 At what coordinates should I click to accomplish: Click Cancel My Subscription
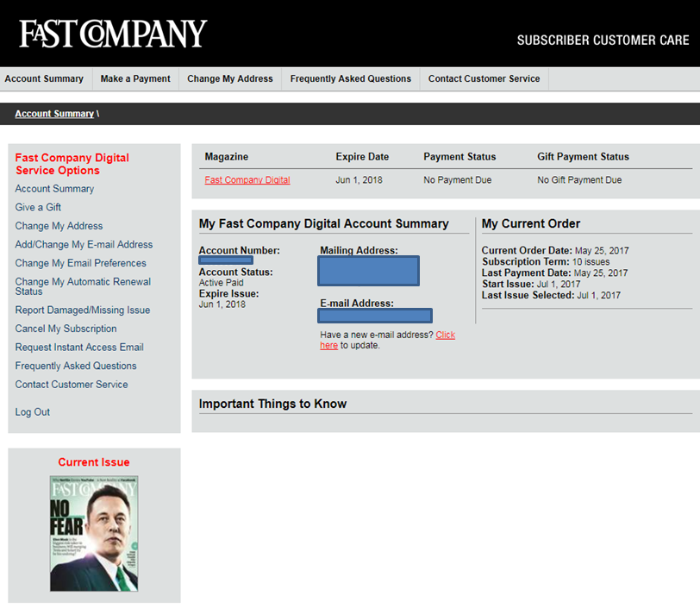(x=66, y=329)
